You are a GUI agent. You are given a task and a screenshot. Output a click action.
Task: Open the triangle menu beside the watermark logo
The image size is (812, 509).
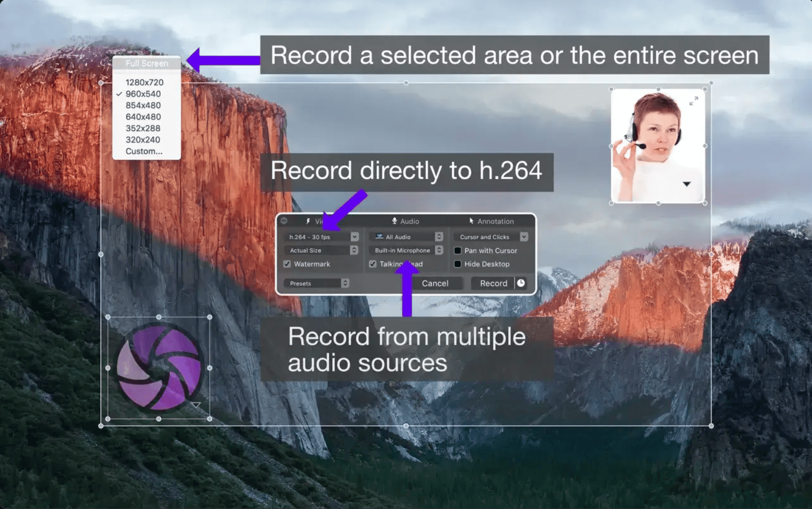point(196,405)
